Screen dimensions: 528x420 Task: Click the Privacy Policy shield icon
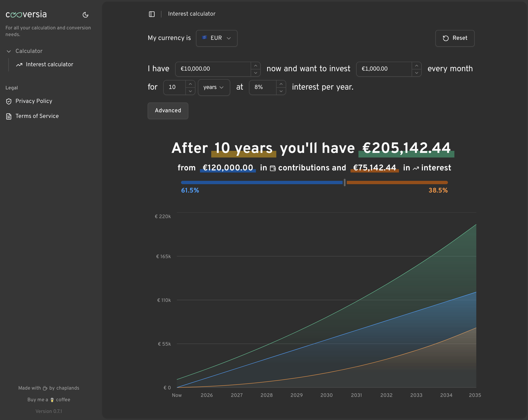[x=9, y=101]
